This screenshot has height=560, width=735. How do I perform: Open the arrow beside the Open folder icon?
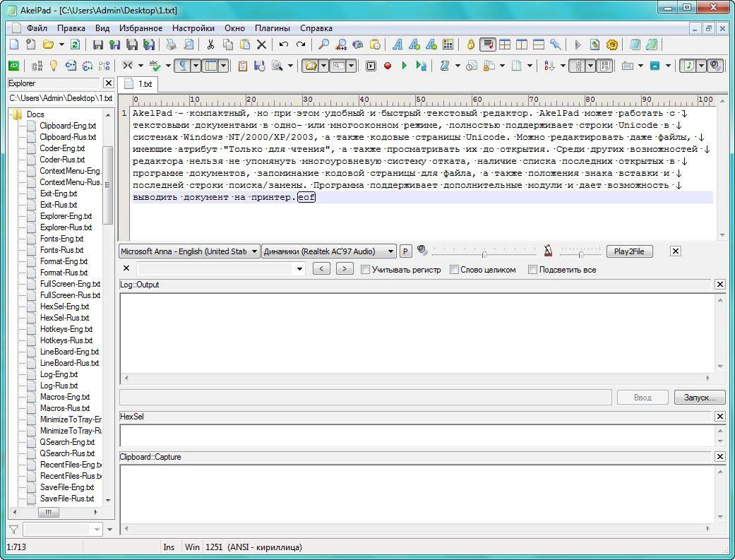click(61, 44)
